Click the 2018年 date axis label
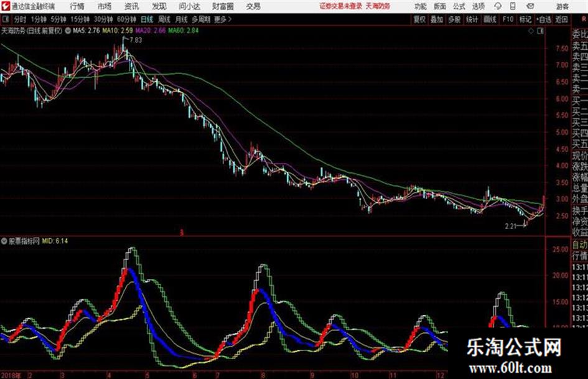Image resolution: width=588 pixels, height=379 pixels. (11, 375)
